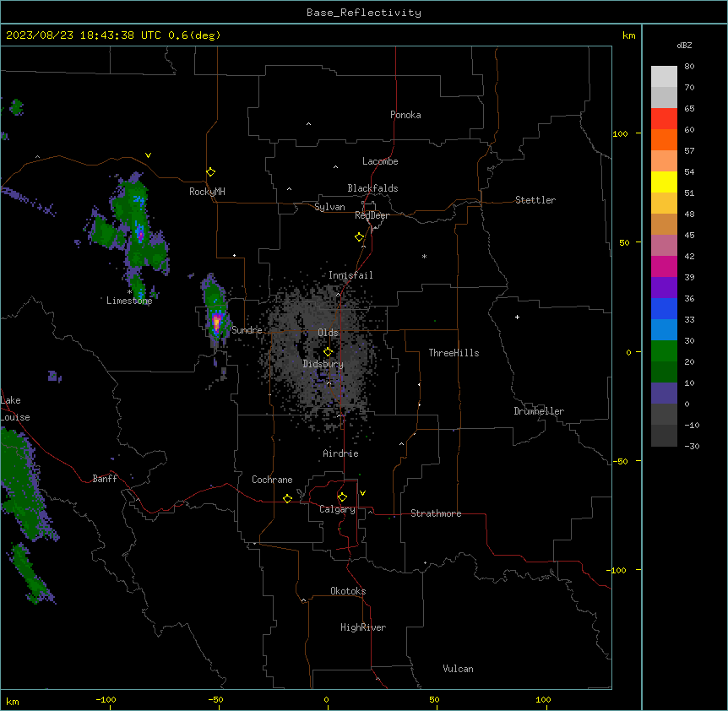728x711 pixels.
Task: Select the -30 dBZ dark gray swatch
Action: pos(664,436)
